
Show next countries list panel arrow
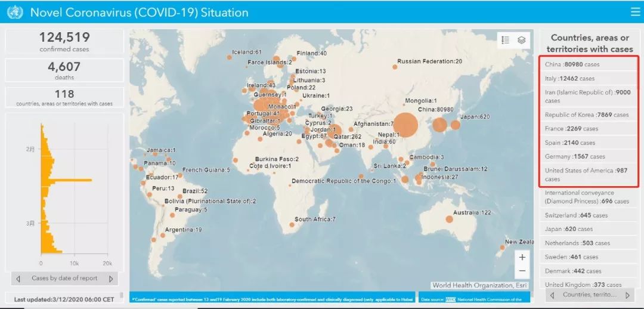[627, 295]
